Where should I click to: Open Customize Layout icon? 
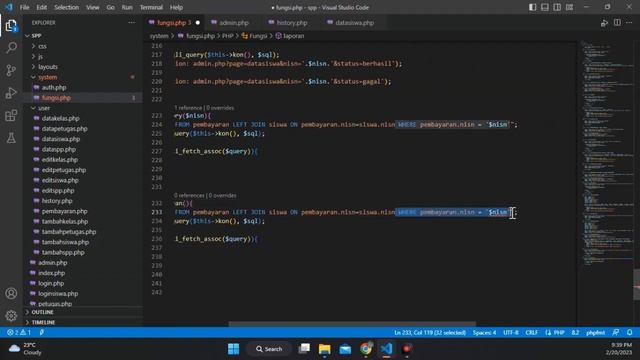click(x=569, y=7)
